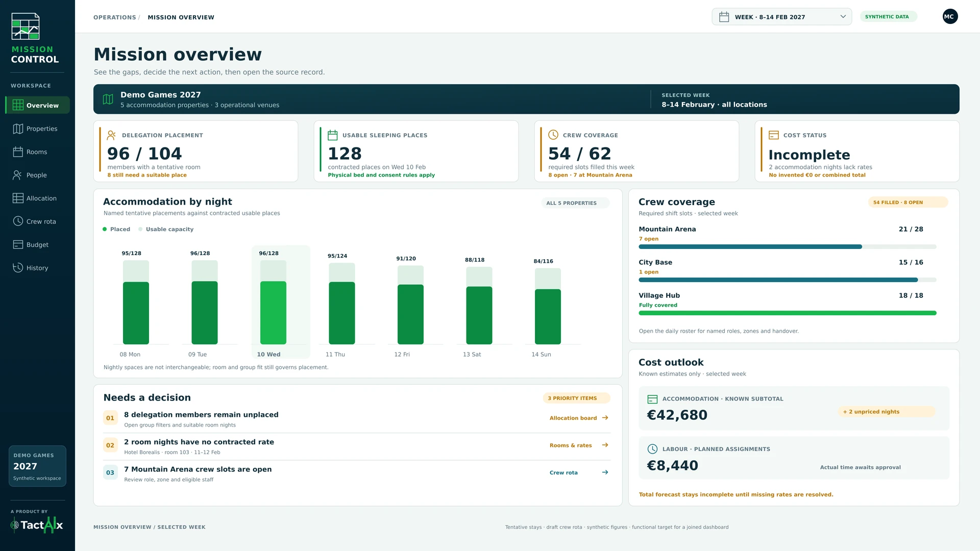Open Crew rota via its clock icon
Screen dimensions: 980x551
point(18,221)
